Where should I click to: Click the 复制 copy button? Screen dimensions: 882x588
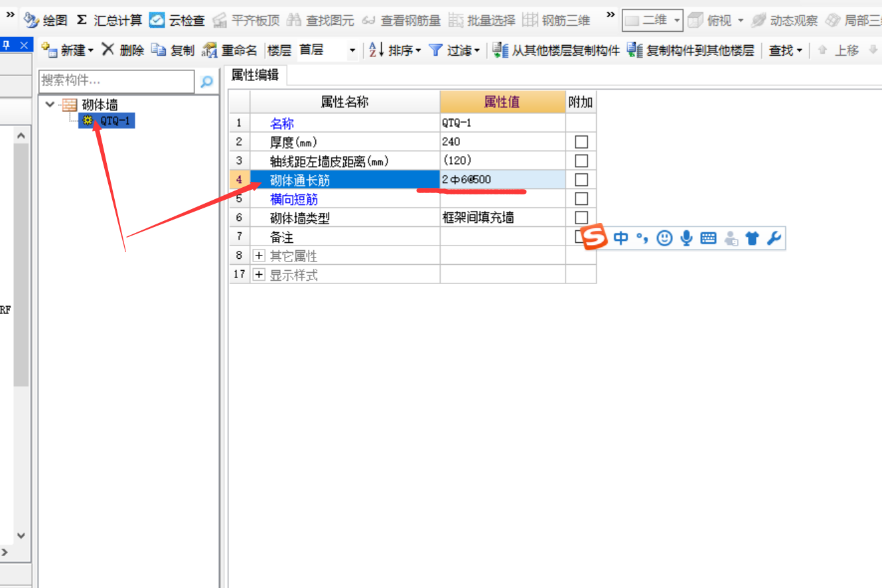pyautogui.click(x=173, y=50)
